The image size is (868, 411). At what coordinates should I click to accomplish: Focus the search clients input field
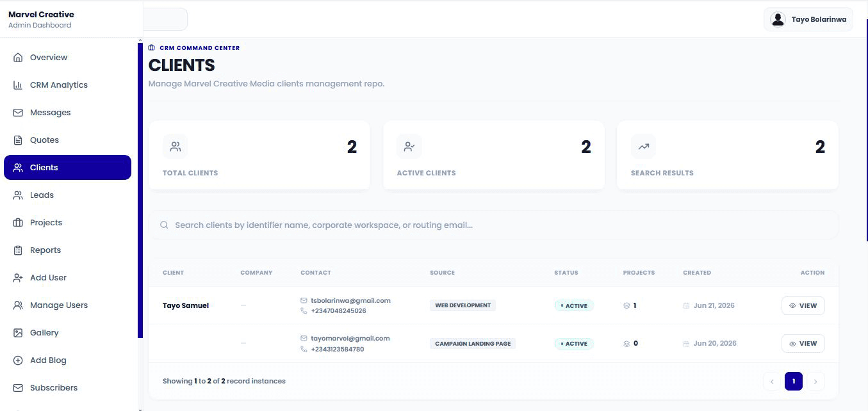[493, 225]
